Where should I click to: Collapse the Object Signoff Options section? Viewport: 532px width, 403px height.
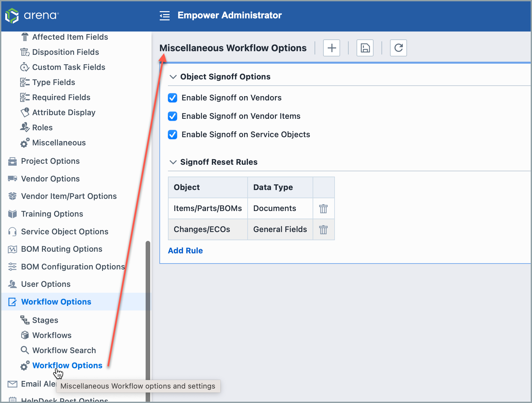point(173,76)
